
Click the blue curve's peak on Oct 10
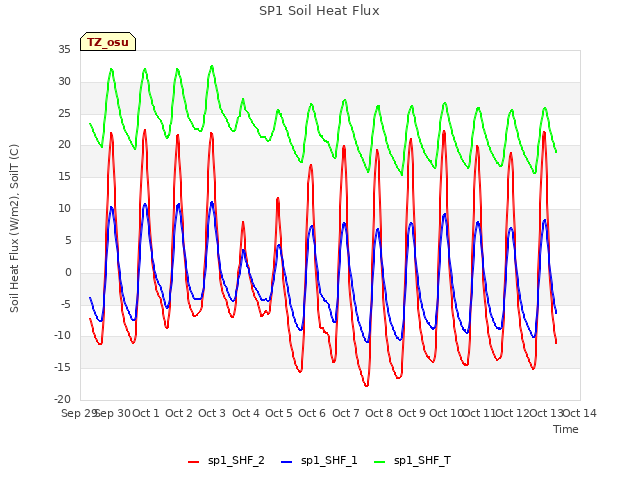point(444,214)
